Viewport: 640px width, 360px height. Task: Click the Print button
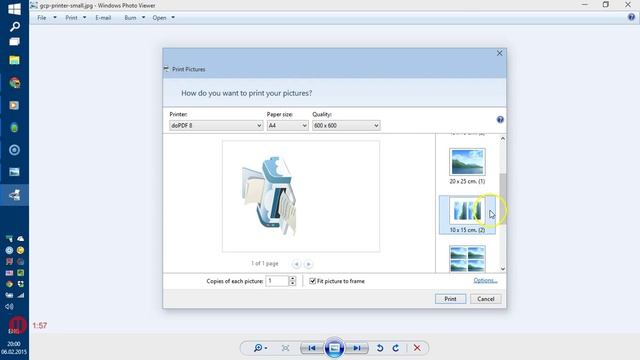[x=450, y=299]
